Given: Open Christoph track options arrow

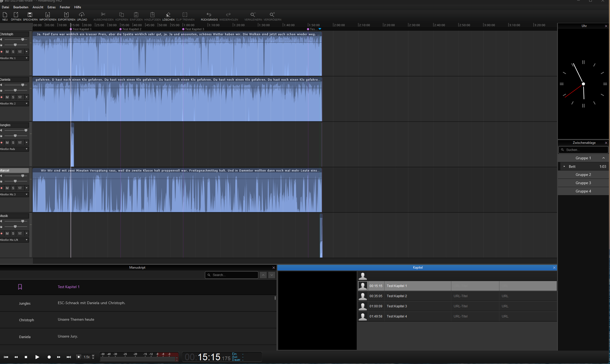Looking at the screenshot, I should pos(26,52).
